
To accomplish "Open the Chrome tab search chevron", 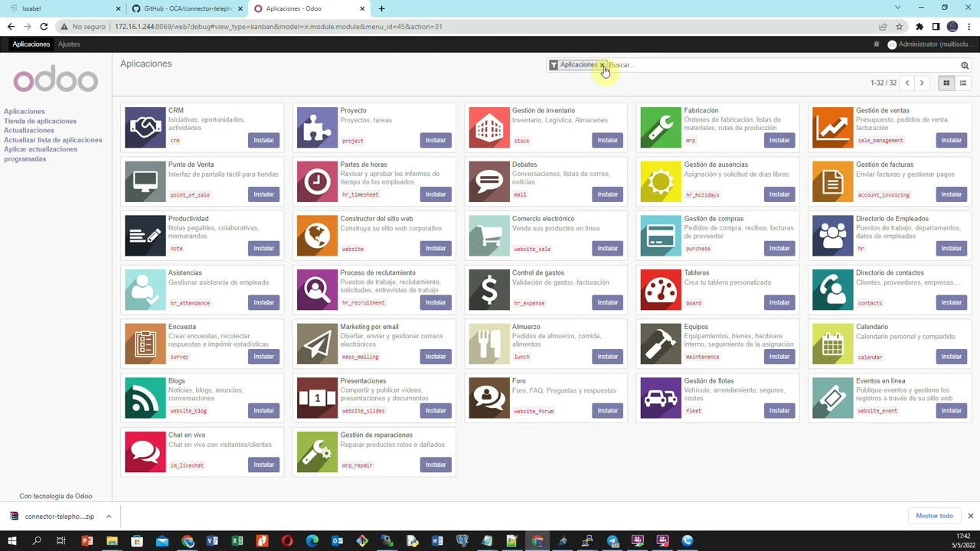I will [x=897, y=8].
